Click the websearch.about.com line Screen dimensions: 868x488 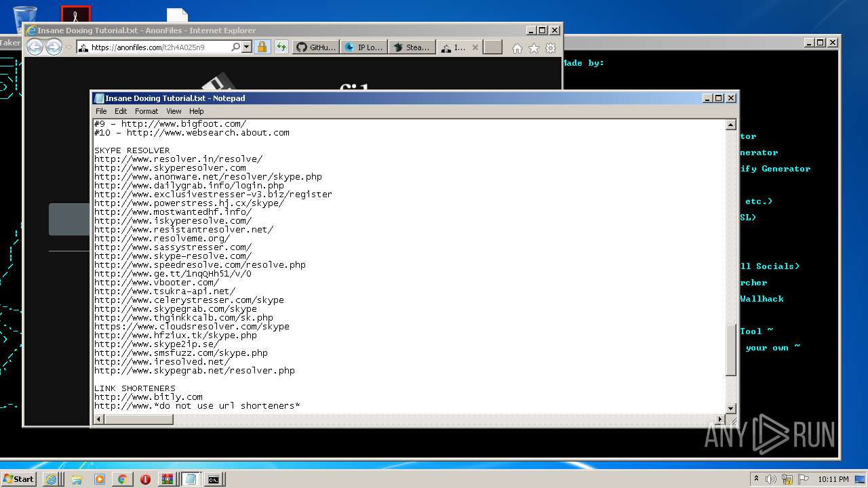click(x=192, y=133)
